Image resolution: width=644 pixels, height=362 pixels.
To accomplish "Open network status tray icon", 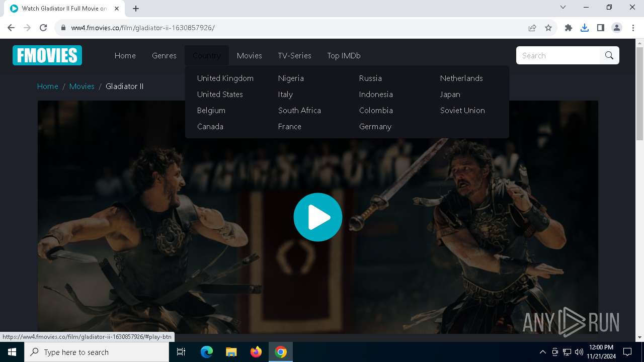I will click(567, 352).
